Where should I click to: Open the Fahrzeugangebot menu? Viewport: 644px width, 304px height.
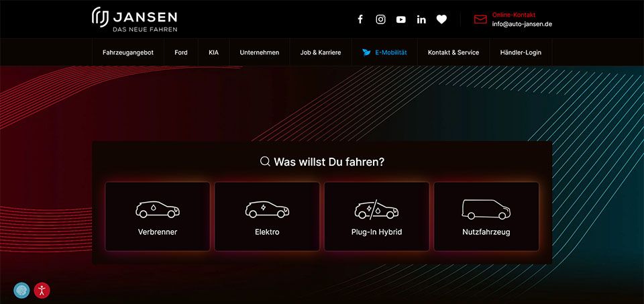pos(128,52)
